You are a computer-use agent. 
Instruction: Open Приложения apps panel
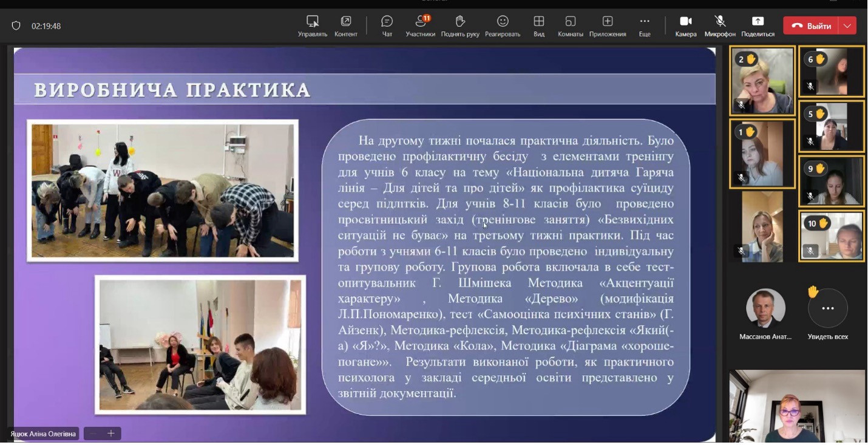pyautogui.click(x=607, y=26)
